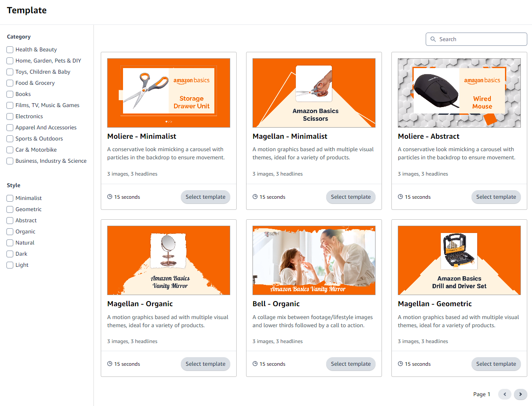Image resolution: width=532 pixels, height=406 pixels.
Task: Check Sports & Outdoors filter
Action: pyautogui.click(x=10, y=139)
